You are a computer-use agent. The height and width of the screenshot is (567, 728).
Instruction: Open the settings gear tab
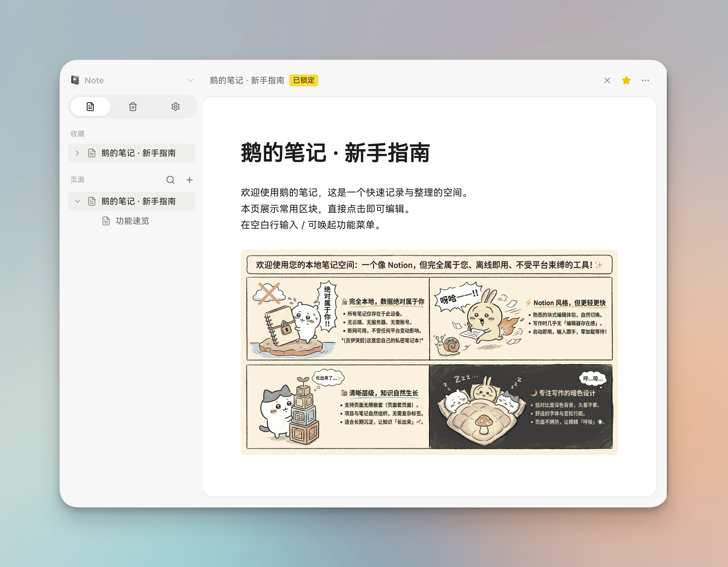[175, 107]
